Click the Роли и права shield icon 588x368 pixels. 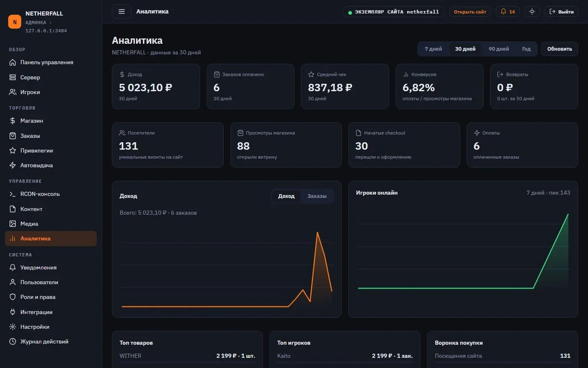click(13, 297)
